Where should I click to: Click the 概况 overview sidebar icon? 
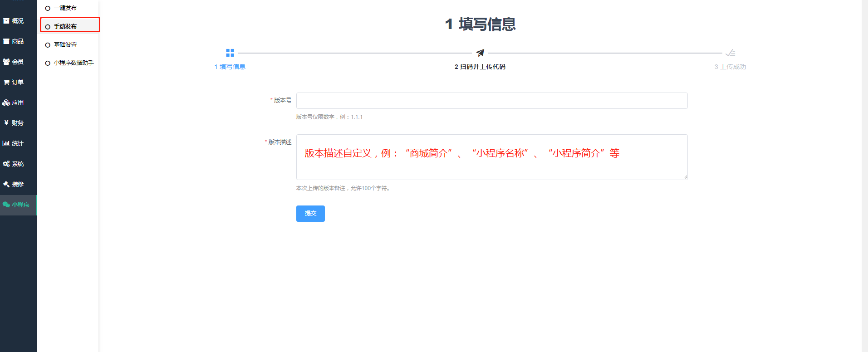6,21
